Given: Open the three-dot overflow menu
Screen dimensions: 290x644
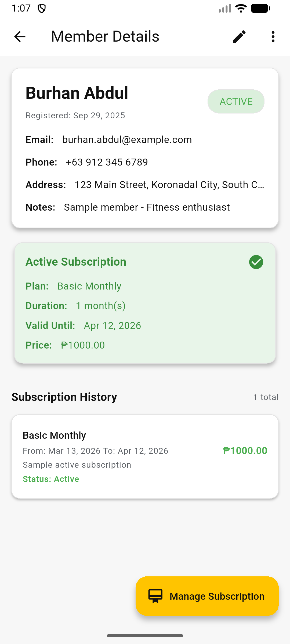Looking at the screenshot, I should click(x=273, y=36).
